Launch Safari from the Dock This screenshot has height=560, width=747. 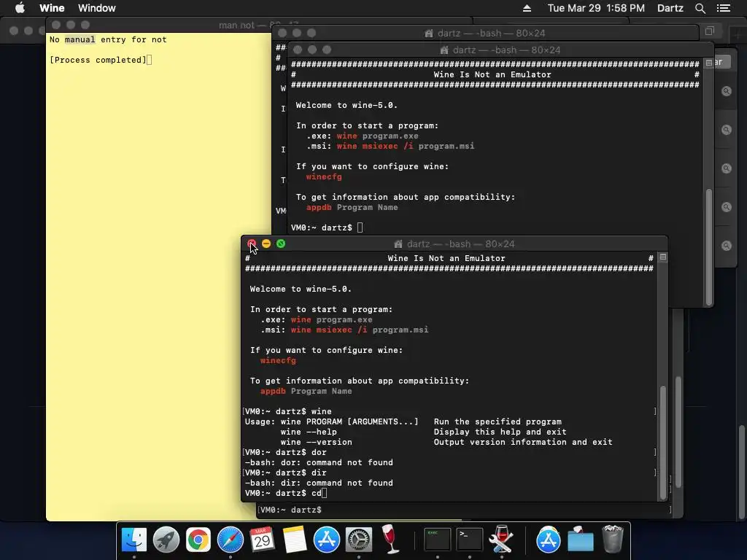click(x=230, y=540)
